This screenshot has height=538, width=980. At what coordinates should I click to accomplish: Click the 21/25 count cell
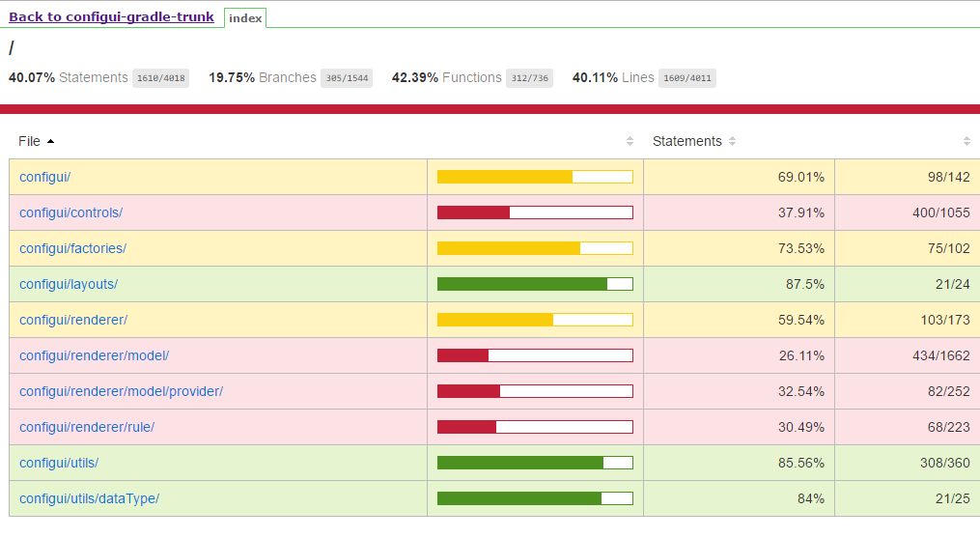[908, 498]
